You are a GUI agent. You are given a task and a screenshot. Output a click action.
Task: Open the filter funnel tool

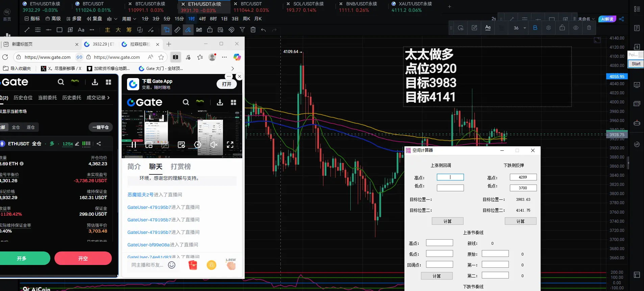(x=242, y=30)
